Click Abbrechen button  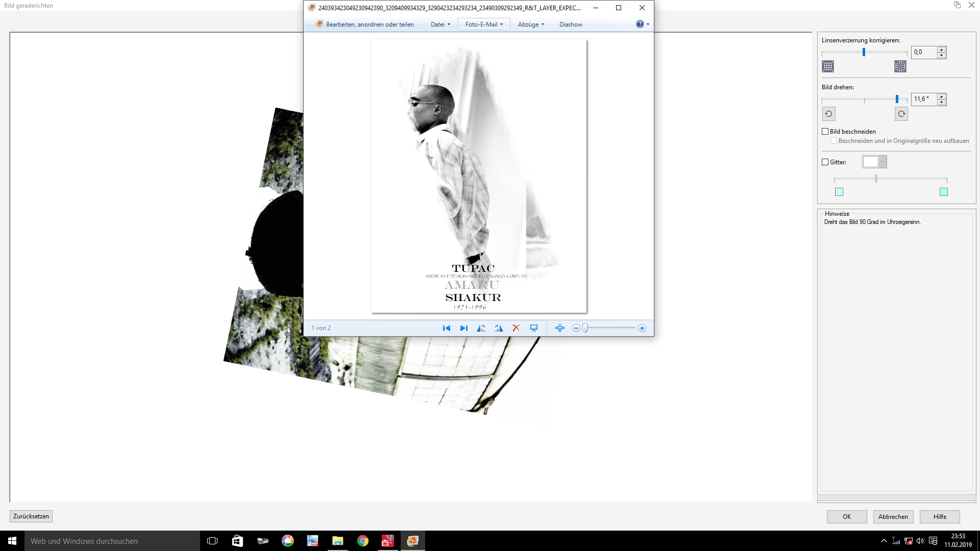pos(893,517)
